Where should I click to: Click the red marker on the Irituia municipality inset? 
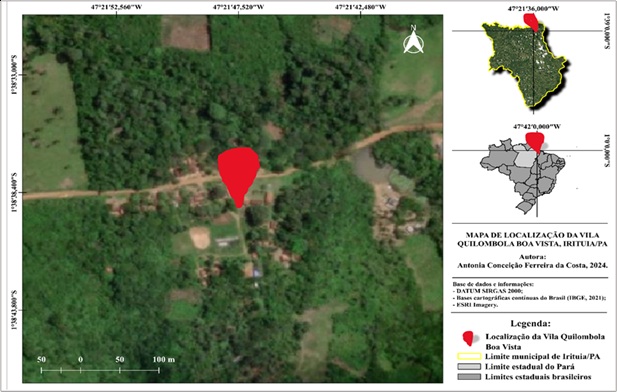(x=532, y=22)
